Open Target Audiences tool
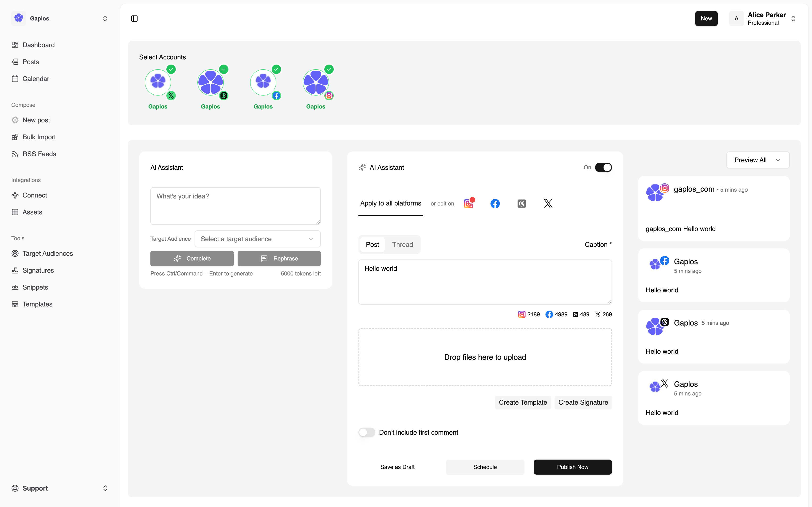This screenshot has width=812, height=507. (47, 254)
